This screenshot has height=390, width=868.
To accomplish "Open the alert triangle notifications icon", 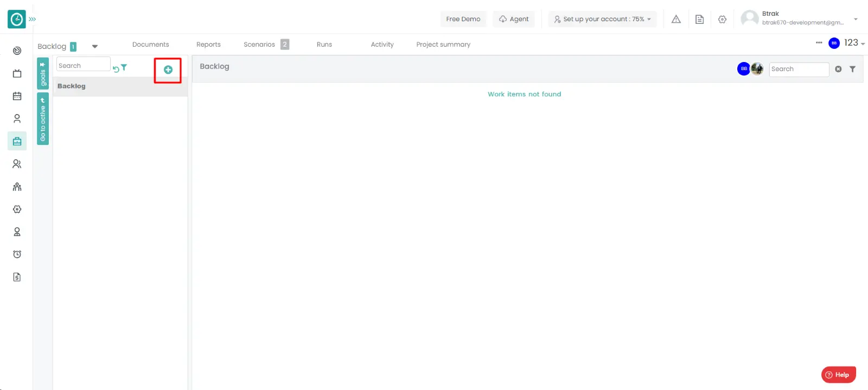I will point(676,19).
